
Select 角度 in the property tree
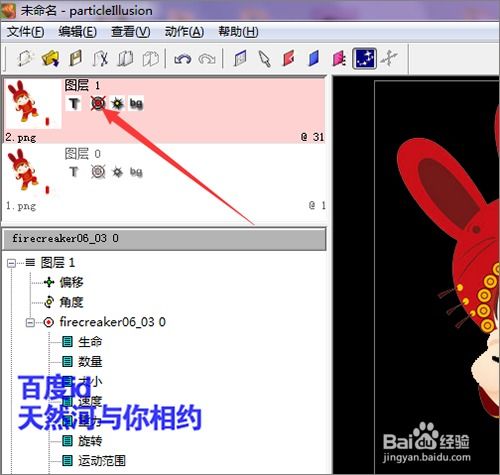pyautogui.click(x=71, y=302)
